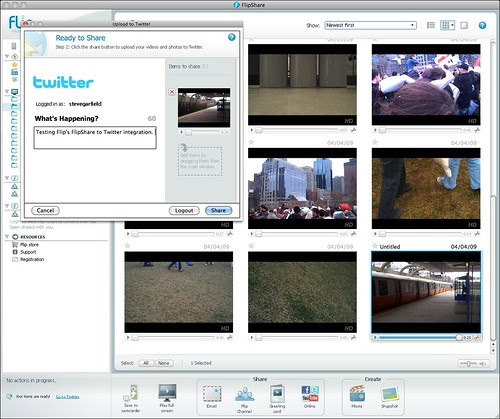Launch Play full screen

pyautogui.click(x=167, y=393)
